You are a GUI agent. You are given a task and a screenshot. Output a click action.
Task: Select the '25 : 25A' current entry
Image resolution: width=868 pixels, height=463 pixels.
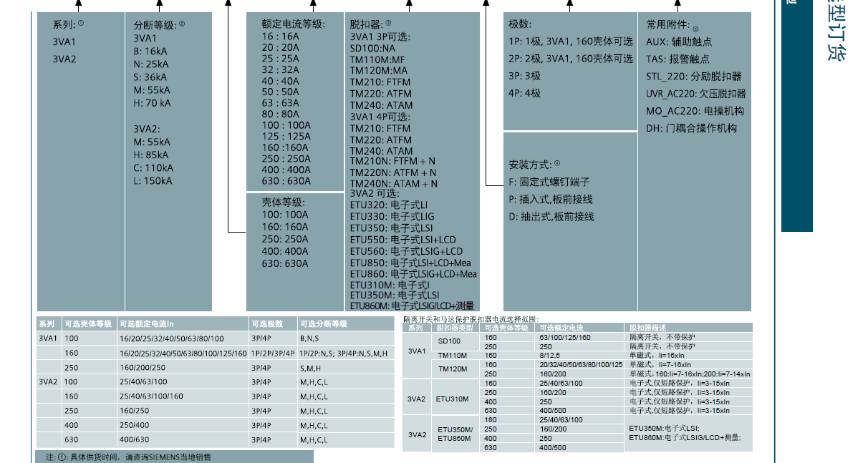[281, 59]
